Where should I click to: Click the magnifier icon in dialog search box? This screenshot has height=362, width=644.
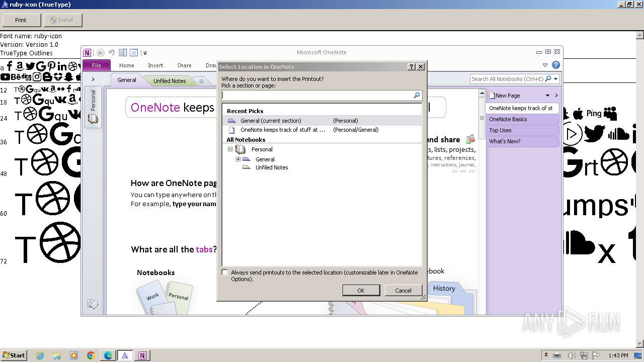(x=417, y=95)
